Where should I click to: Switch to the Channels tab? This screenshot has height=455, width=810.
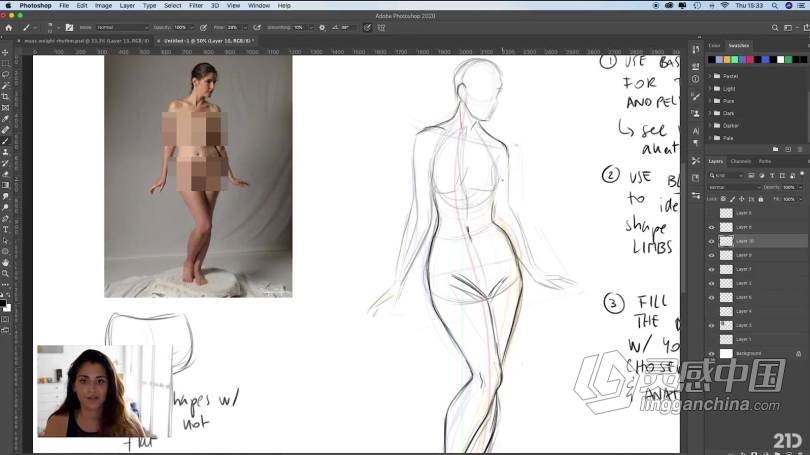tap(741, 161)
